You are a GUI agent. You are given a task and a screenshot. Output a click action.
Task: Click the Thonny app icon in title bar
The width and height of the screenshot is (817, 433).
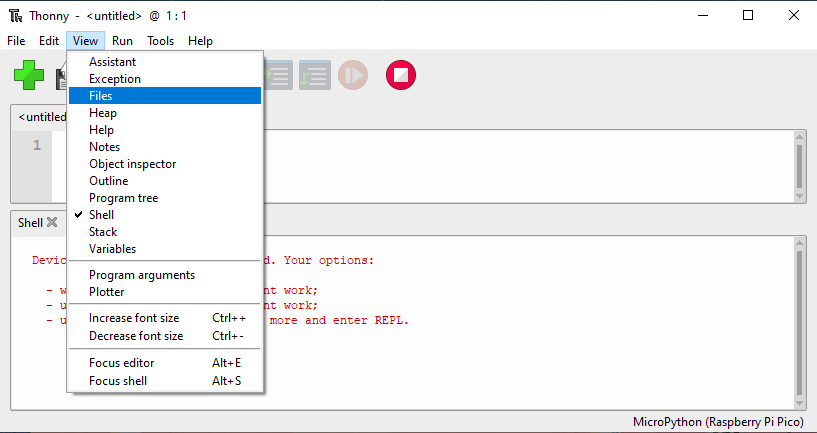tap(14, 15)
